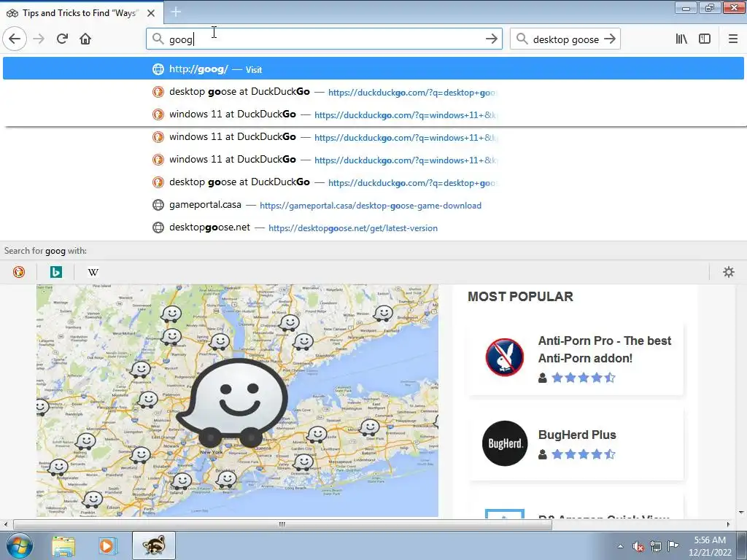Launch Windows Media Player from taskbar
The height and width of the screenshot is (560, 747).
click(107, 546)
